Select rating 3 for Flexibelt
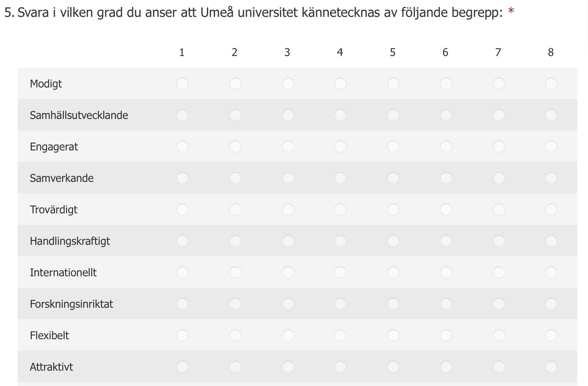The width and height of the screenshot is (588, 386). (288, 335)
